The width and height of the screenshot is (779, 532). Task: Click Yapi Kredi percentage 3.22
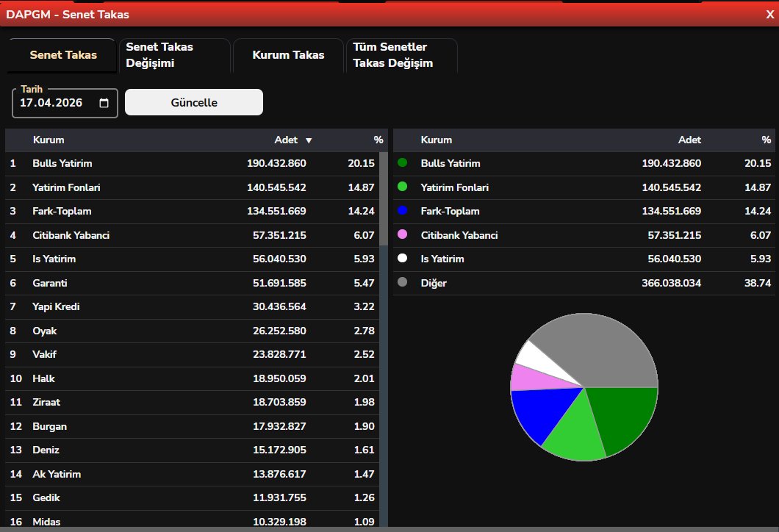pos(365,306)
